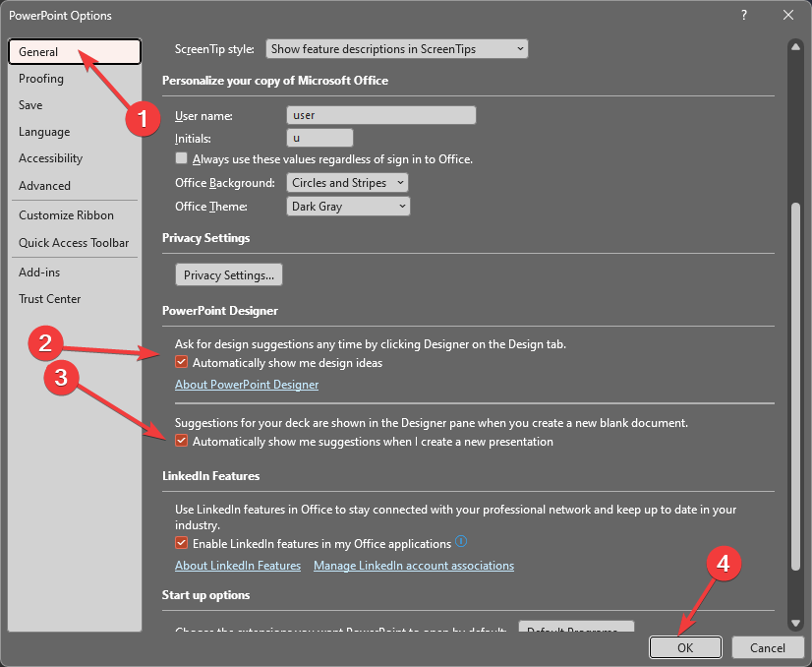Open Quick Access Toolbar settings
The width and height of the screenshot is (812, 667).
coord(74,243)
